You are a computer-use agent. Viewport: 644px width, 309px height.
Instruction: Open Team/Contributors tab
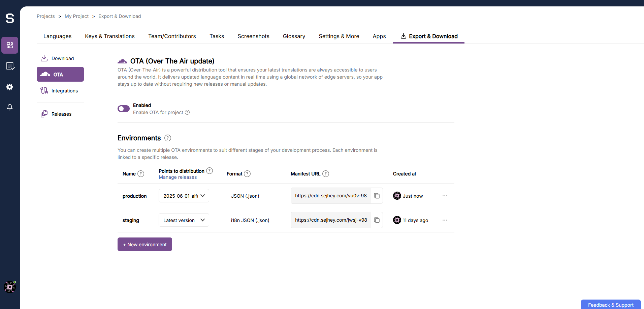(x=172, y=36)
